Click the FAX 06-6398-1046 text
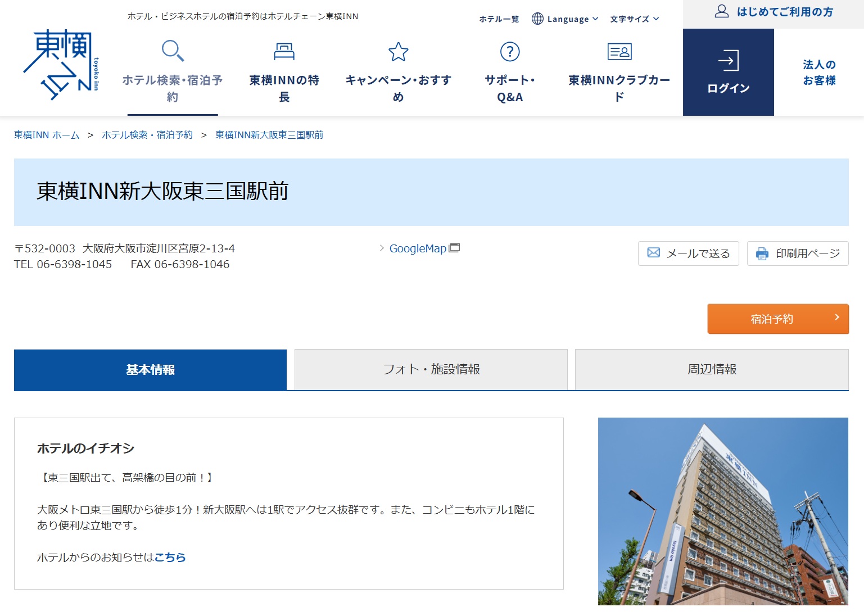The height and width of the screenshot is (616, 864). [180, 264]
